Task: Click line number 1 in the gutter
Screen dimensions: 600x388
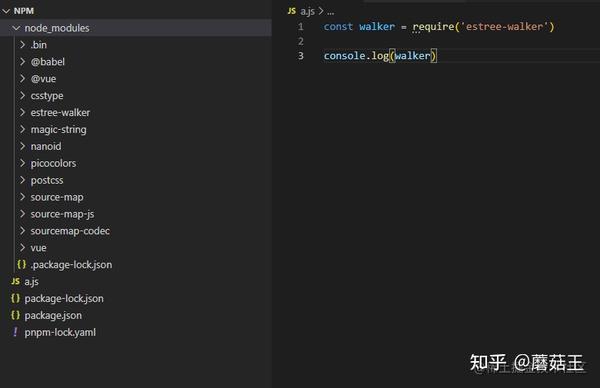Action: 301,27
